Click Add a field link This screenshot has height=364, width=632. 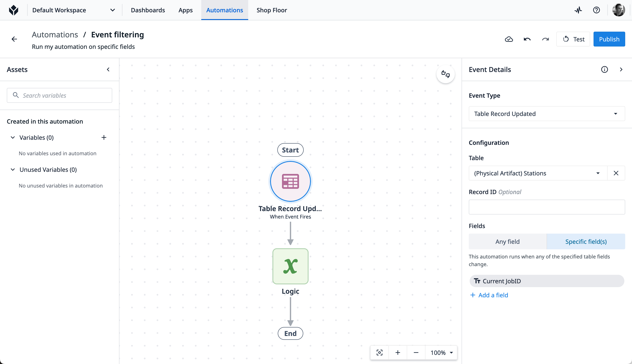489,295
